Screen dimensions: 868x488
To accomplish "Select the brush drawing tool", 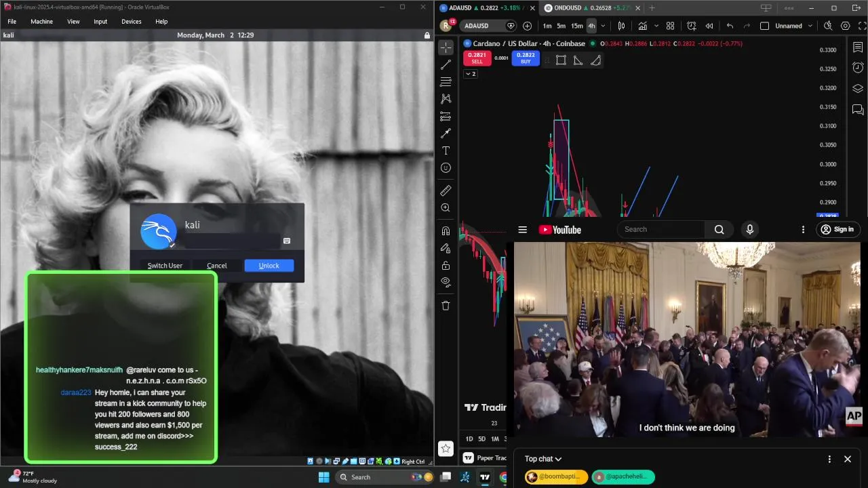I will [446, 134].
